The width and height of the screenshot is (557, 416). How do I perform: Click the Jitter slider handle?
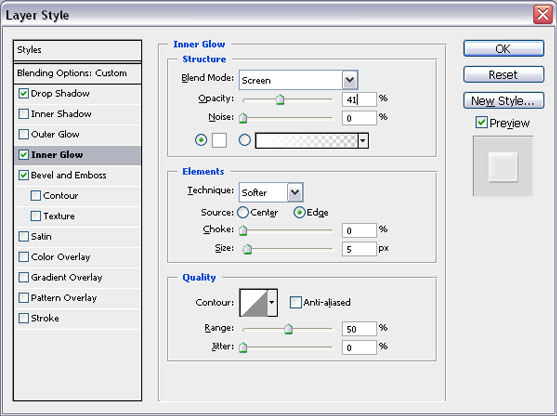pyautogui.click(x=243, y=347)
